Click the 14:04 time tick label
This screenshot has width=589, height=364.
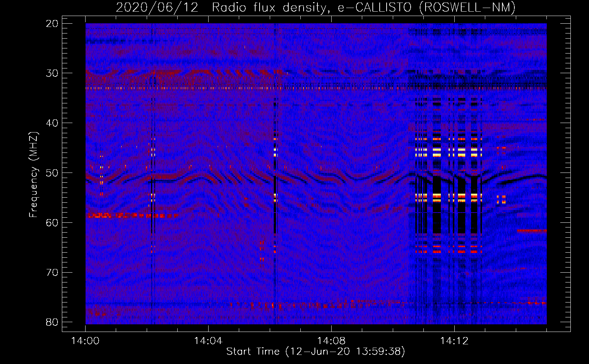(208, 341)
